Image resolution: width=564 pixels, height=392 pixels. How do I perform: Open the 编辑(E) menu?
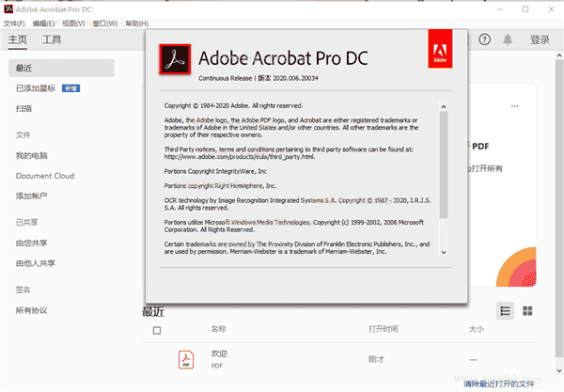click(44, 23)
